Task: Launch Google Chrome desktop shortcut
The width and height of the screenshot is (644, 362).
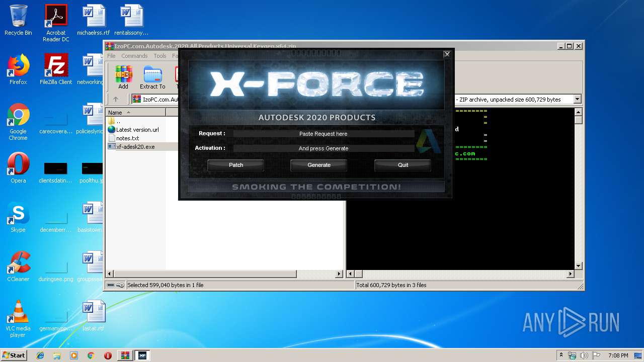Action: 18,122
